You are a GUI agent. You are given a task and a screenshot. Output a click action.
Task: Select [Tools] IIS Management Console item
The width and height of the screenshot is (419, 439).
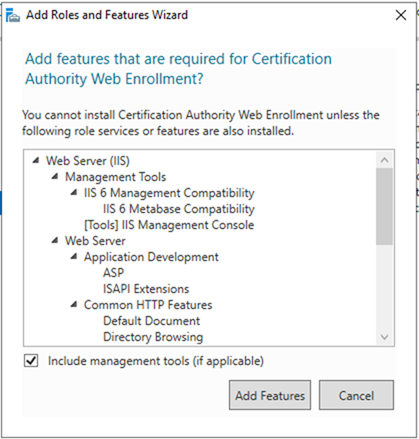pyautogui.click(x=169, y=225)
